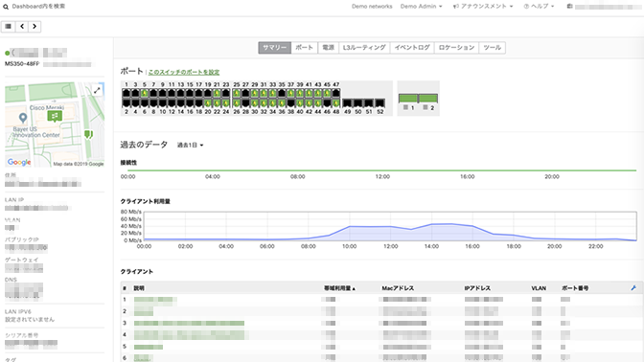Open the 過去1日 time range dropdown

click(x=190, y=145)
